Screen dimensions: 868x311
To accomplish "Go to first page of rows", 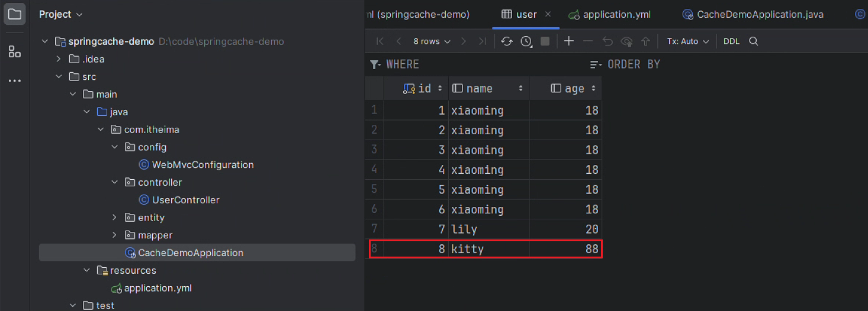I will coord(380,41).
